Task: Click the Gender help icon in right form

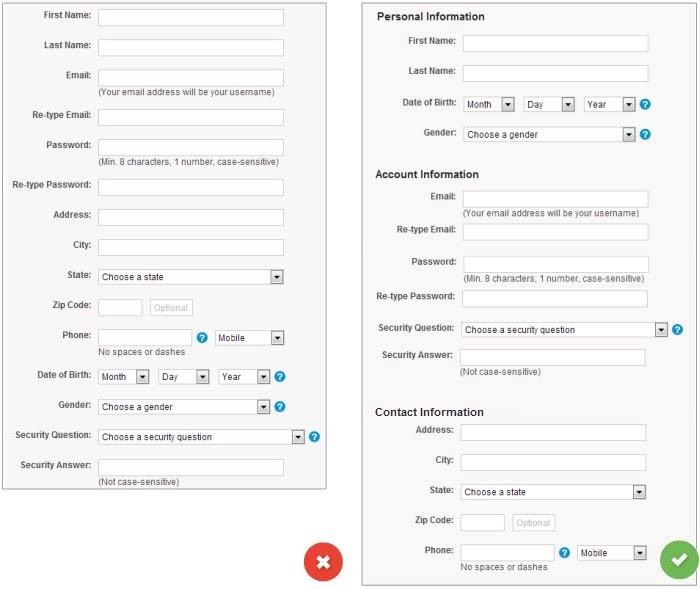Action: pos(645,134)
